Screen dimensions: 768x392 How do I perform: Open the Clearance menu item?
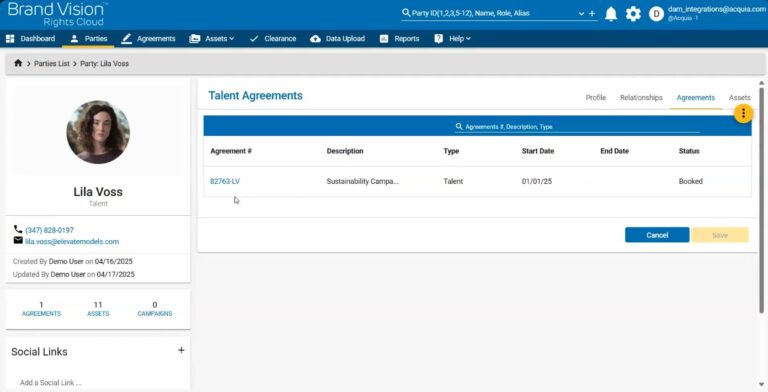(272, 39)
